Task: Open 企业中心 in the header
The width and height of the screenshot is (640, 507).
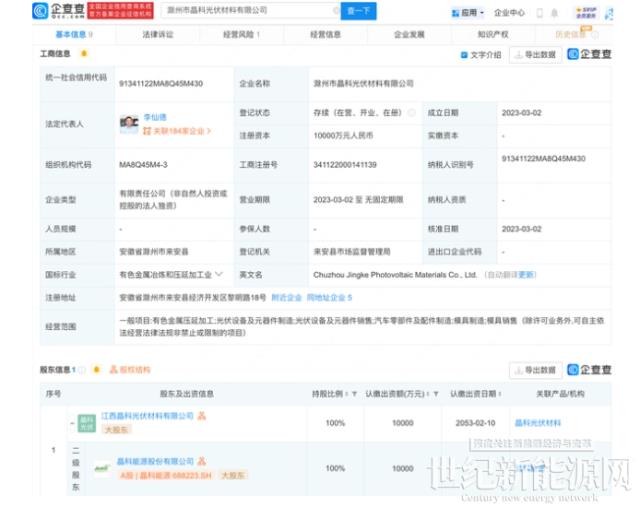Action: (509, 13)
